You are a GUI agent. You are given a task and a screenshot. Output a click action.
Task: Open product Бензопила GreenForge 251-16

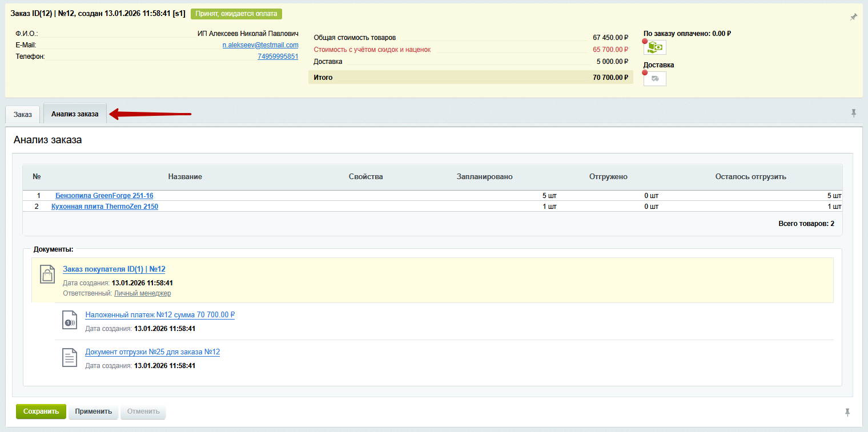coord(104,196)
